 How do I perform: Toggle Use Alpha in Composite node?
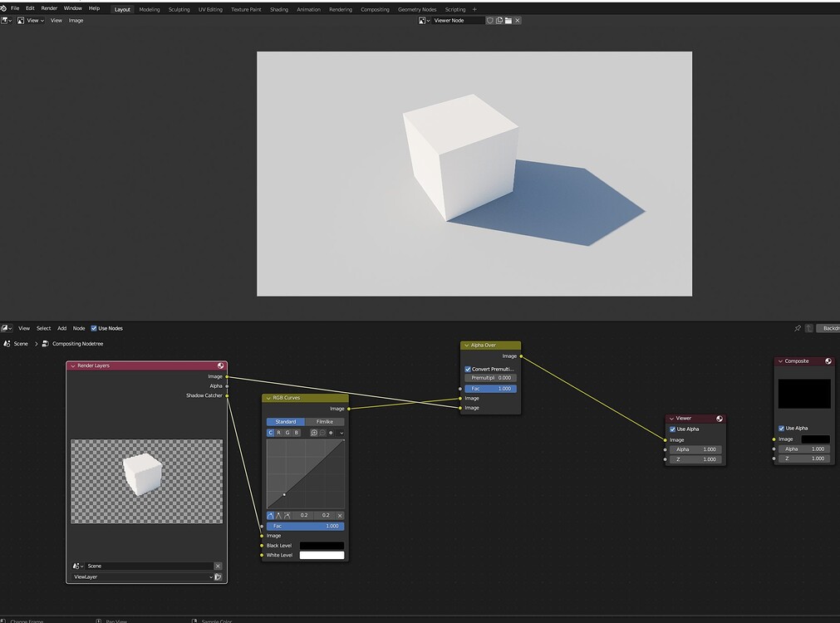(782, 429)
